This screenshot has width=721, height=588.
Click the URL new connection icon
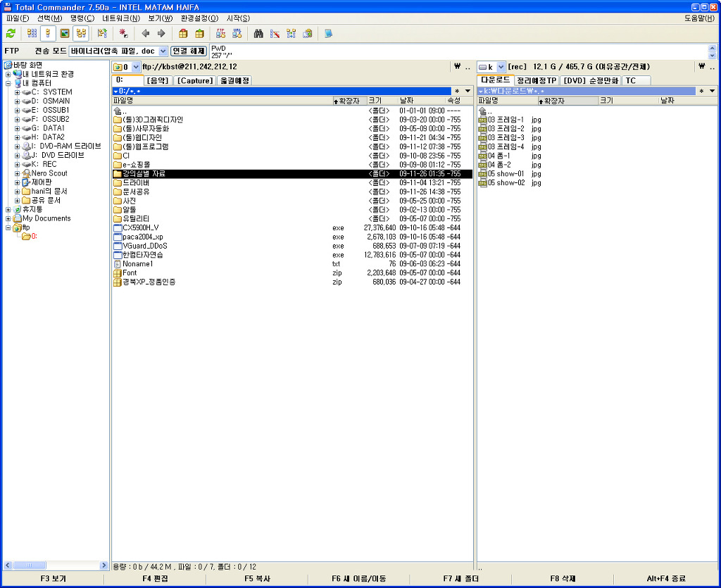pos(237,33)
